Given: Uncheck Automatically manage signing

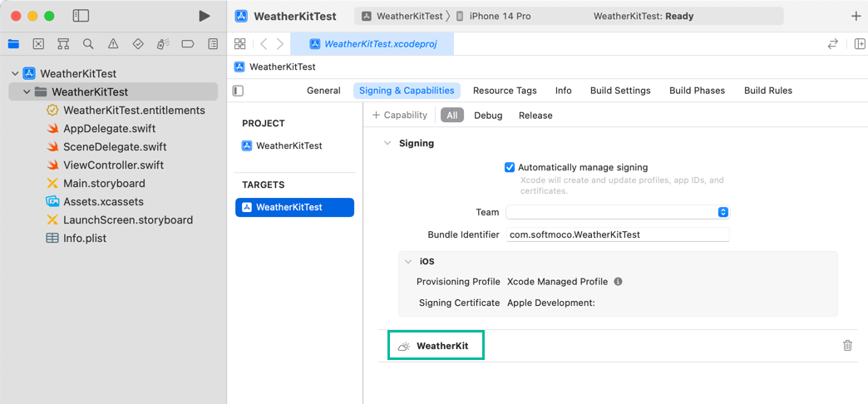Looking at the screenshot, I should coord(510,167).
